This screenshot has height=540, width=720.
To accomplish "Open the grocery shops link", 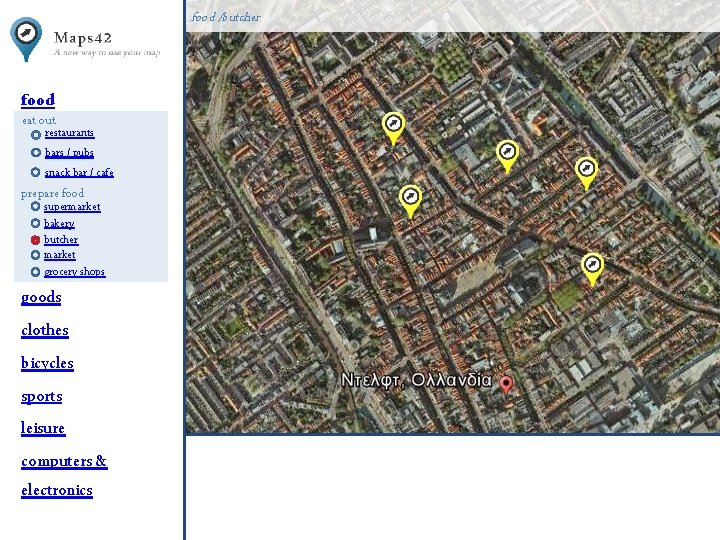I will coord(74,272).
